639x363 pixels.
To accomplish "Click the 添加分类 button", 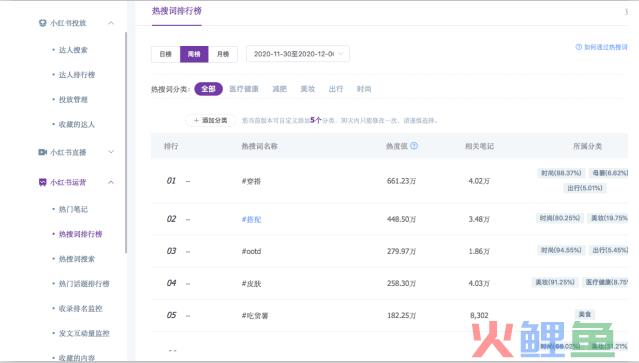I will pyautogui.click(x=211, y=120).
